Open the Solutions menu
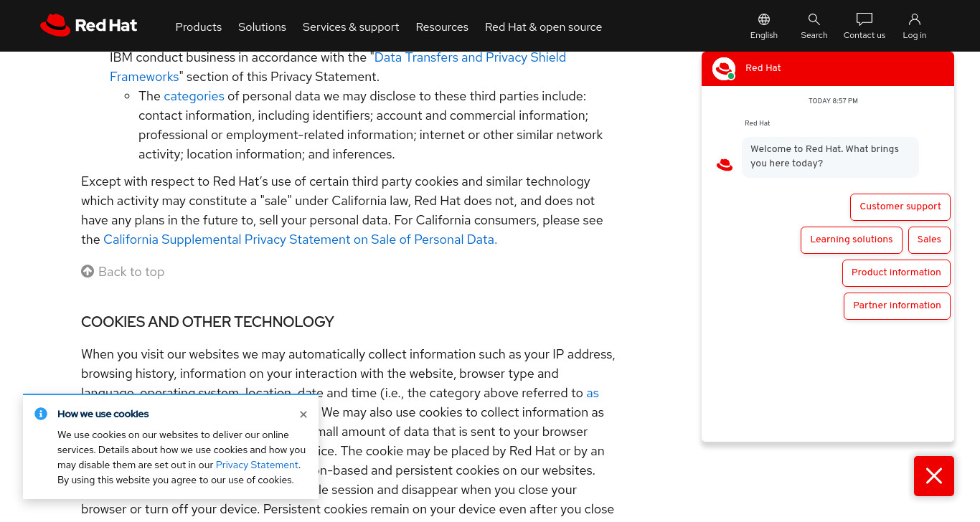 262,27
